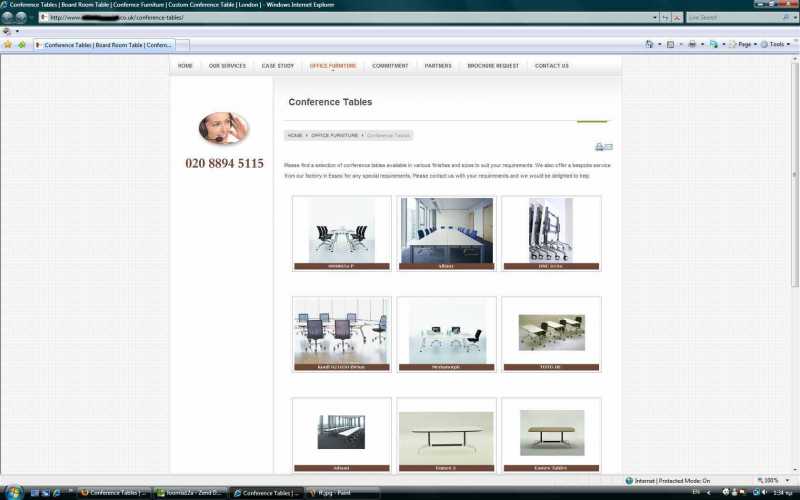Click the Print icon in IE command bar
Viewport: 800px width, 500px height.
tap(692, 44)
